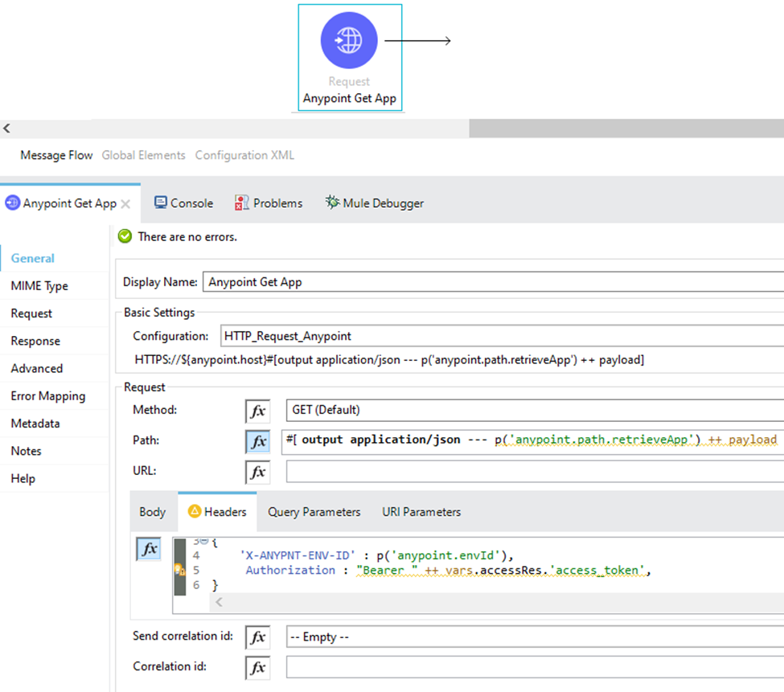Viewport: 784px width, 692px height.
Task: Open the Metadata section
Action: tap(54, 424)
